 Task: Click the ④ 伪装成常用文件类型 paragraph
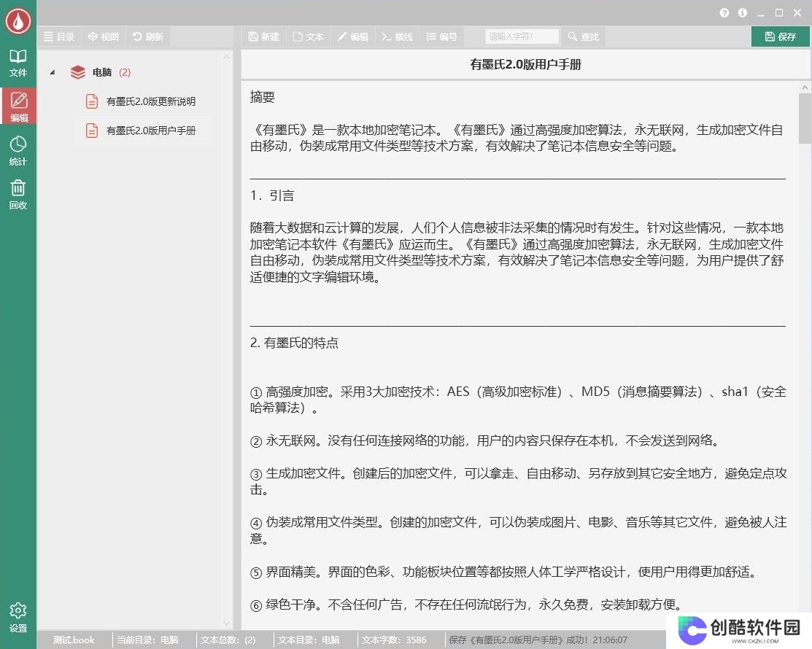pos(518,530)
